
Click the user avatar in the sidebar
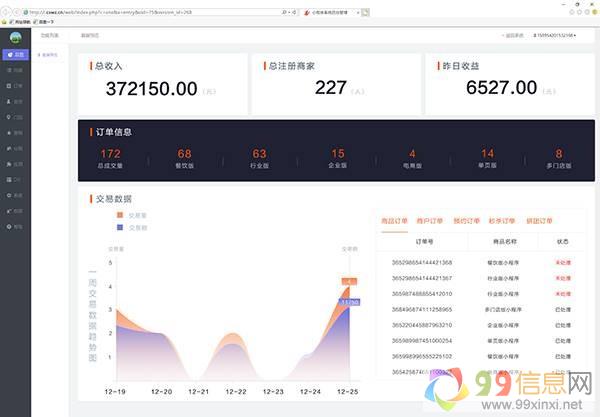tap(15, 37)
